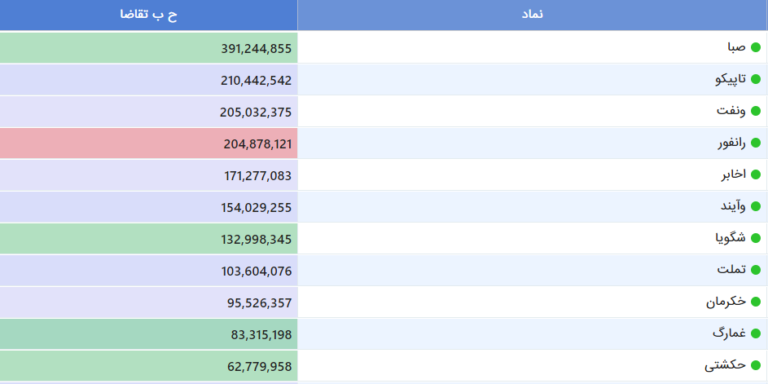Viewport: 768px width, 384px height.
Task: Select the green cell 391,244,855
Action: pyautogui.click(x=148, y=48)
